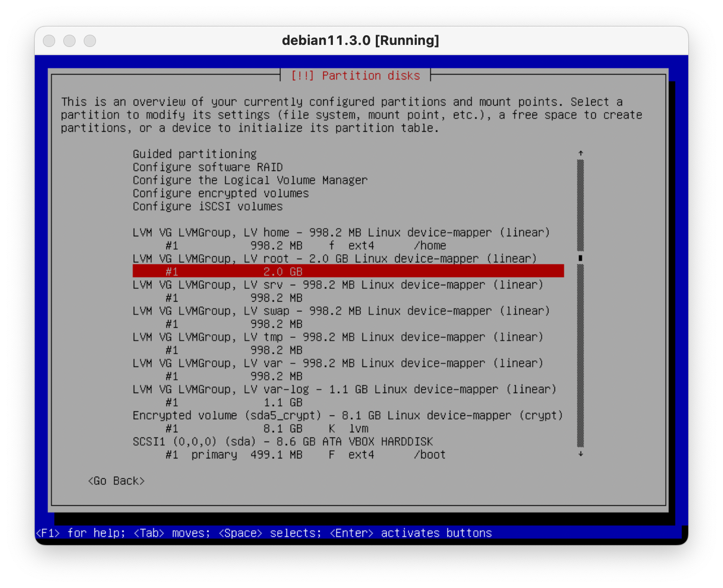Screen dimensions: 723x588
Task: Select the LV var volume header line
Action: 338,363
